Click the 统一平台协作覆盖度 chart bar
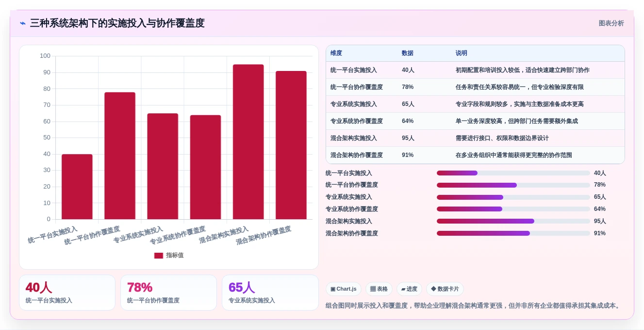Viewport: 644px width, 330px height. point(120,156)
